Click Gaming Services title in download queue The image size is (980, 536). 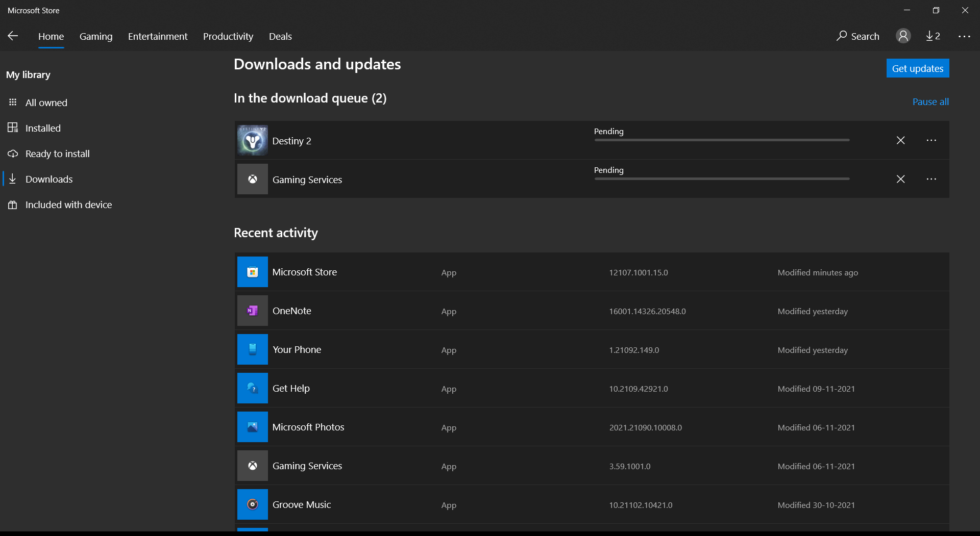tap(307, 180)
